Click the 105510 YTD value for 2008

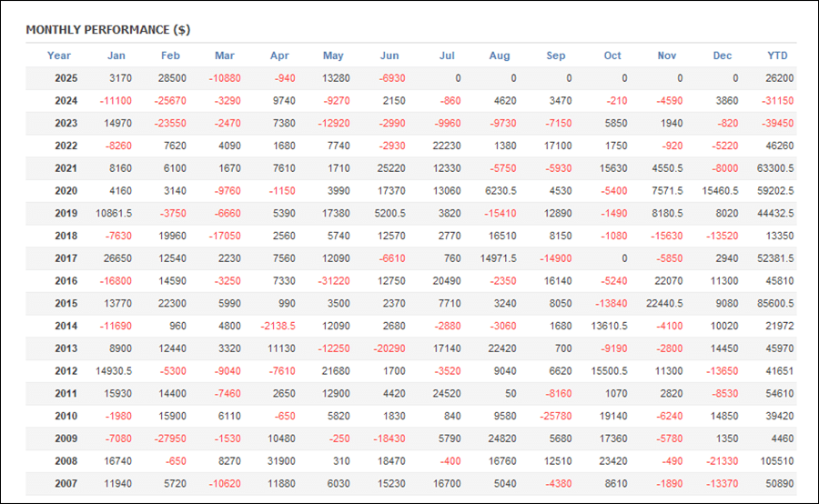pos(777,460)
